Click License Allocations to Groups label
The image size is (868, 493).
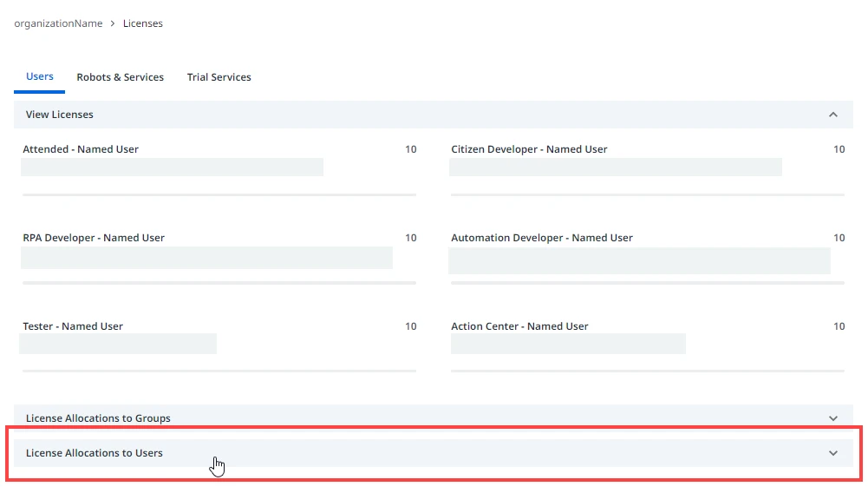click(98, 418)
